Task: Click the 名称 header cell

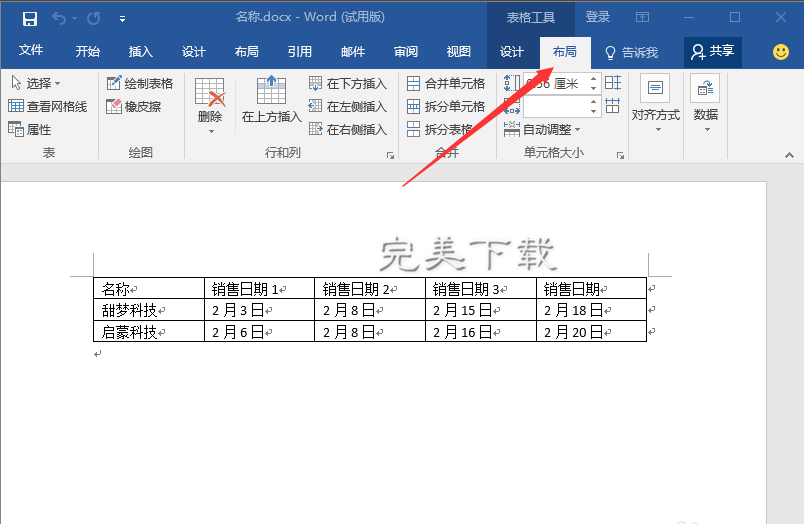Action: [149, 289]
